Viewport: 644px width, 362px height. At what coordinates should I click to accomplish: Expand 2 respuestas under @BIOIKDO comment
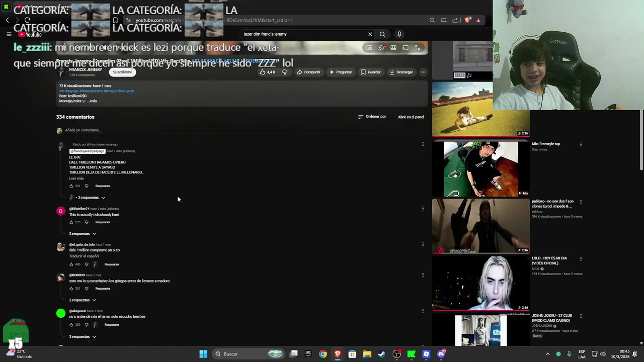tap(83, 300)
